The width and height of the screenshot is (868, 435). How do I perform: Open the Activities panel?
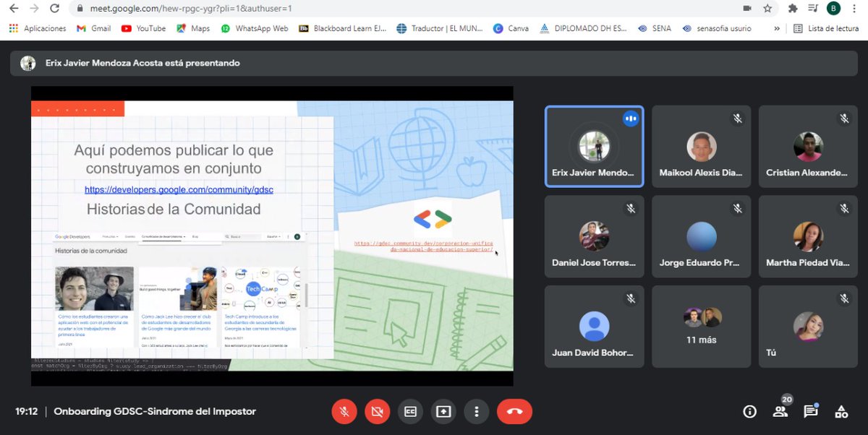pos(841,411)
